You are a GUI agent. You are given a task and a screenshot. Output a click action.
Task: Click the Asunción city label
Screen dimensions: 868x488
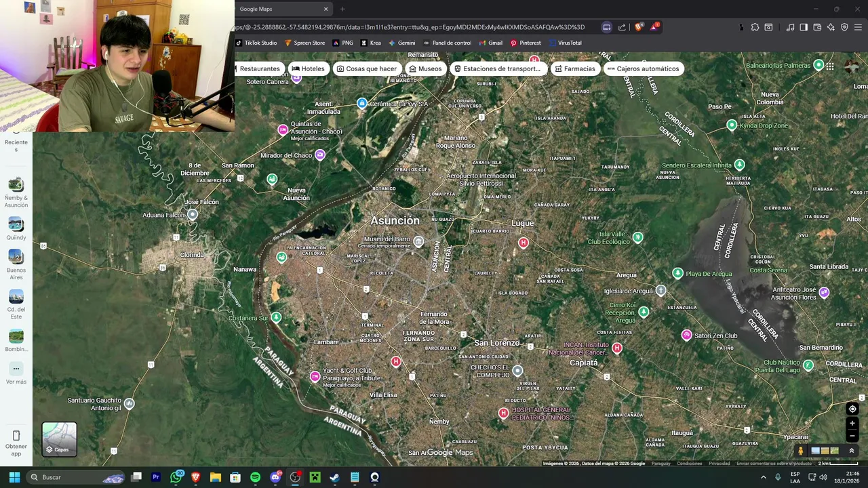(395, 221)
